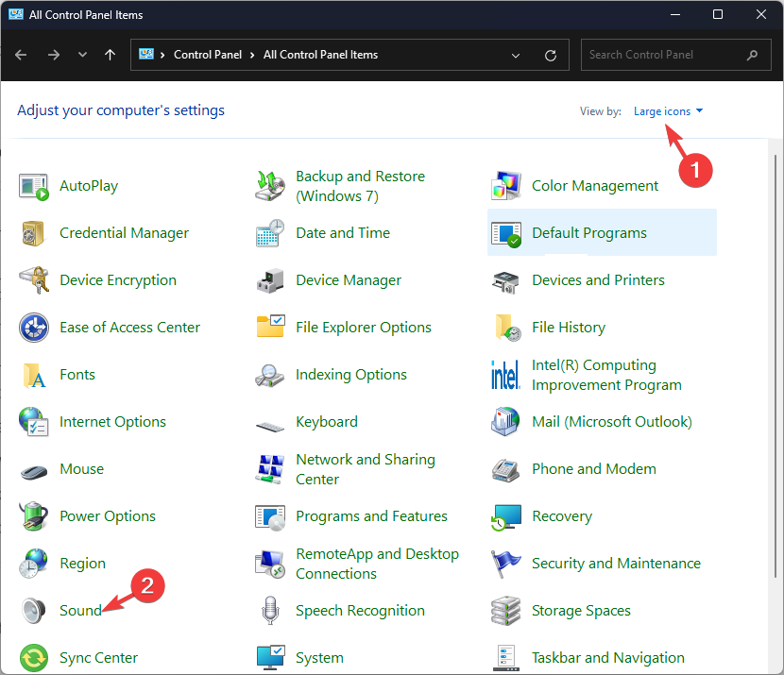Screen dimensions: 784x675
Task: Open the recent locations chevron
Action: point(82,55)
